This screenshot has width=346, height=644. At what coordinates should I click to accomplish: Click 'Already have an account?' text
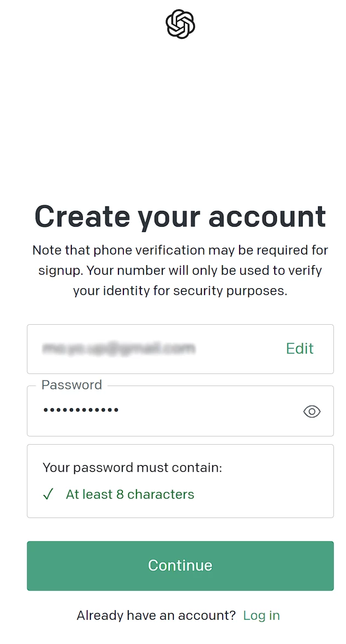(x=156, y=616)
